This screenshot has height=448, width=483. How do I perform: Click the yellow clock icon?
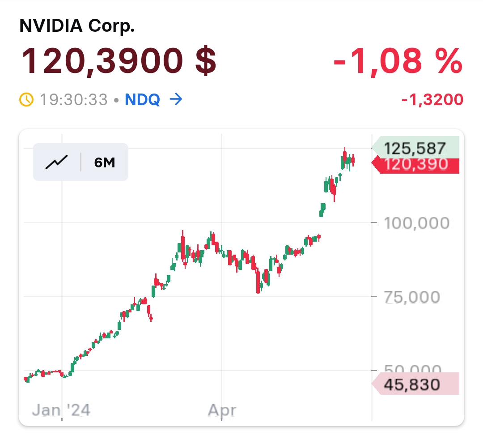point(27,99)
